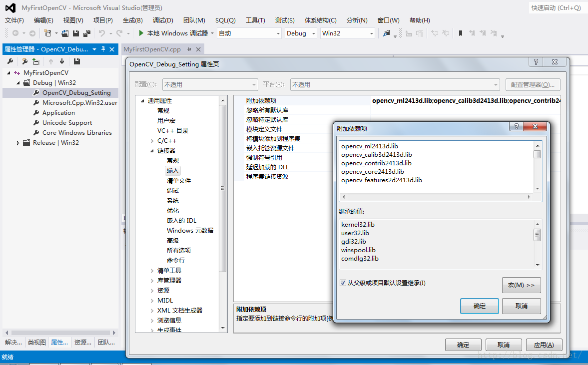
Task: Click the 附加依赖项 property row
Action: (x=398, y=100)
